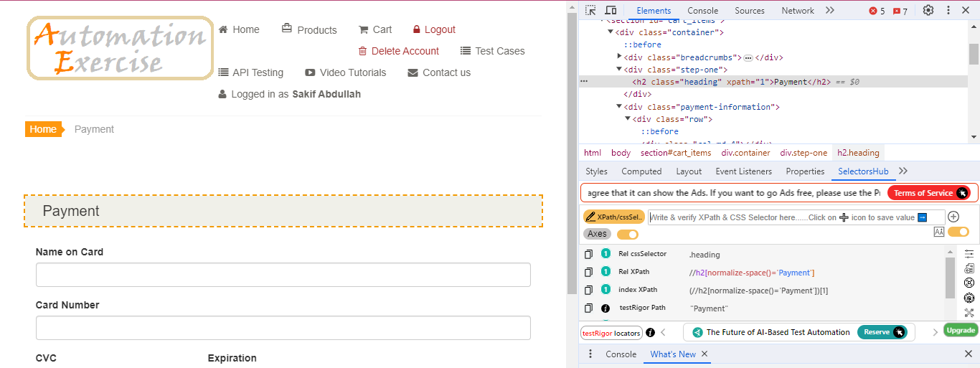Collapse the container div node
The image size is (980, 368).
pos(611,32)
